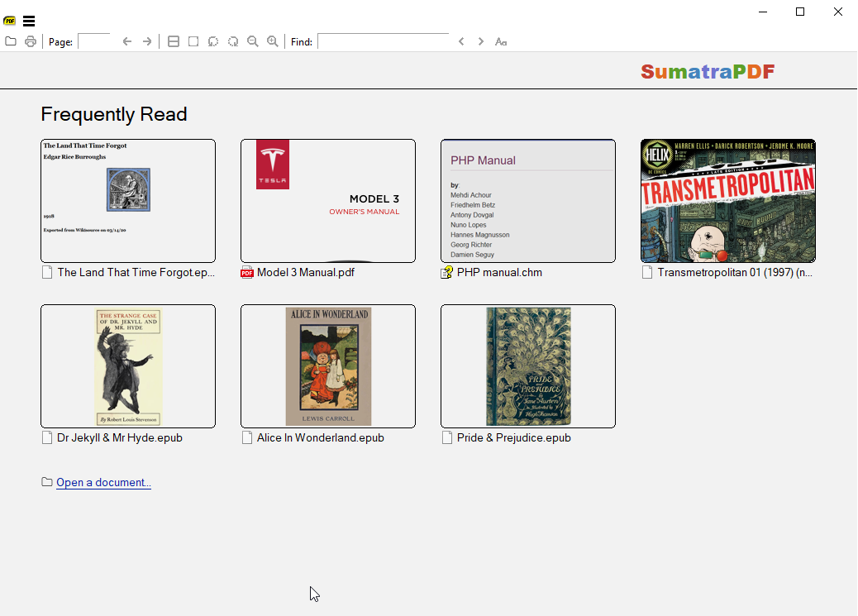This screenshot has height=616, width=858.
Task: Switch to single page layout icon
Action: coord(193,41)
